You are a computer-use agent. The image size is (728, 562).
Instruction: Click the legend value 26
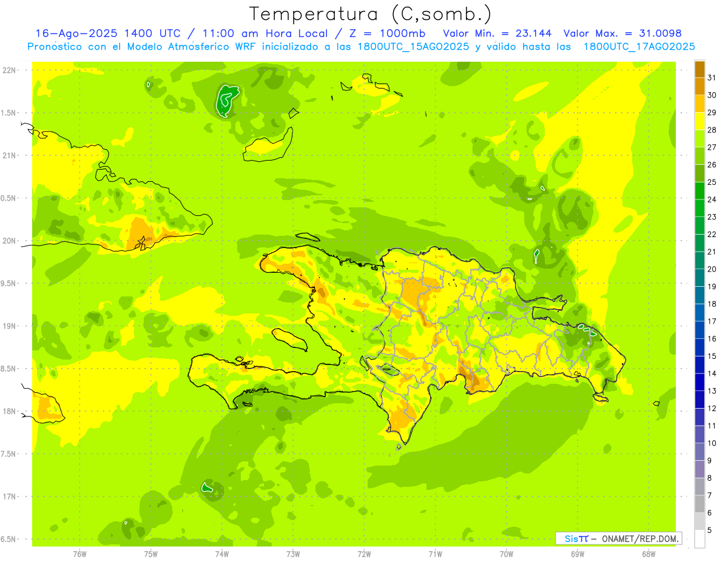tap(712, 165)
